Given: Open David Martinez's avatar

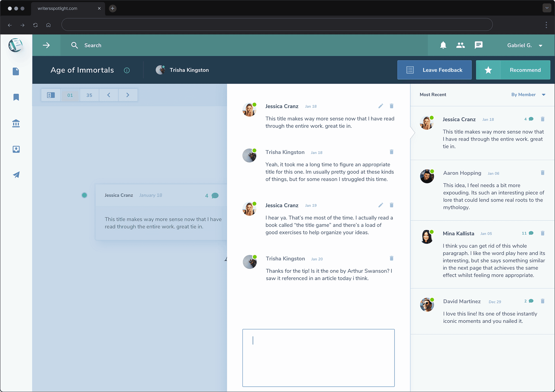Looking at the screenshot, I should click(x=427, y=305).
